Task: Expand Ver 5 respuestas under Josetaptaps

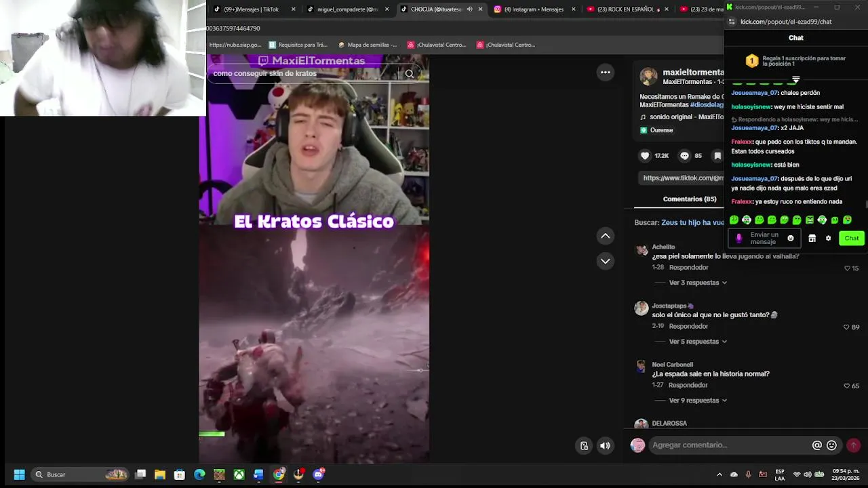Action: click(x=698, y=342)
